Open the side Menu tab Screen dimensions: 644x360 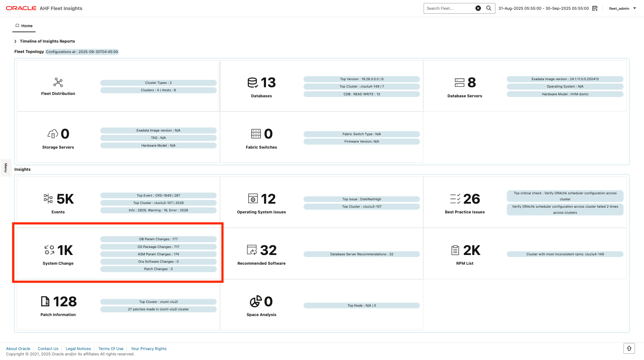[6, 168]
